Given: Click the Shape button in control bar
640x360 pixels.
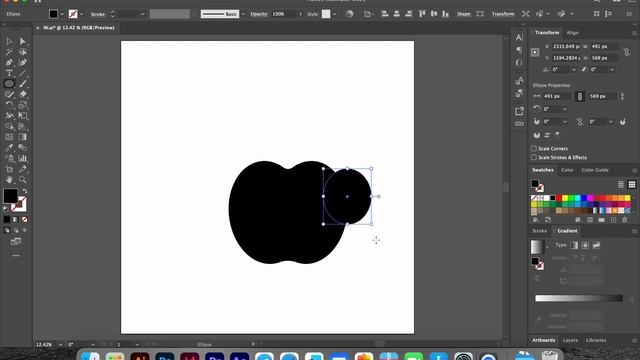Looking at the screenshot, I should tap(464, 14).
